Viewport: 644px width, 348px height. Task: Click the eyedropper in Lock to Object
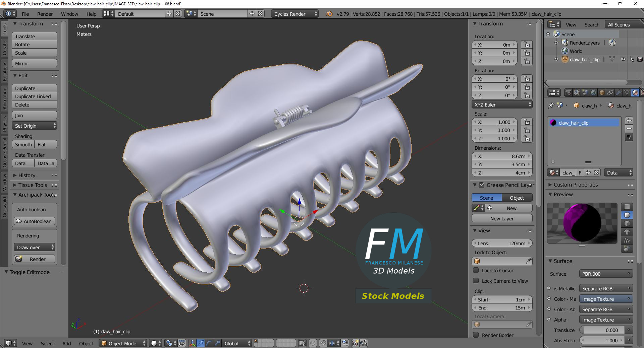click(x=529, y=261)
